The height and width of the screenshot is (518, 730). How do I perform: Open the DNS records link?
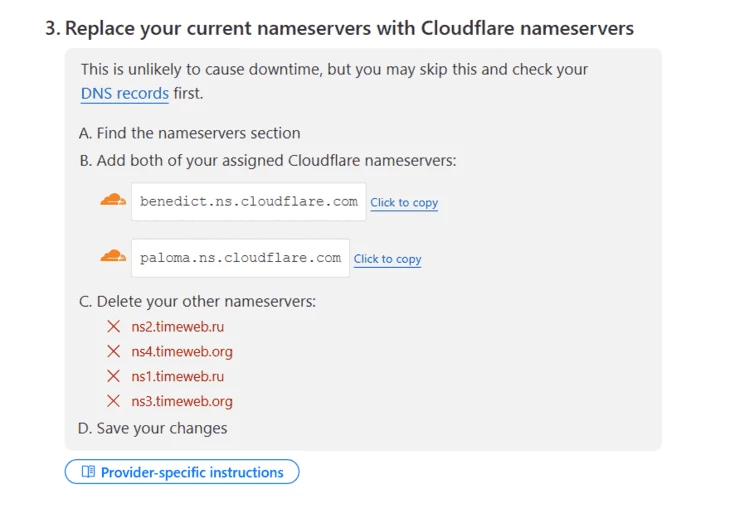[124, 94]
